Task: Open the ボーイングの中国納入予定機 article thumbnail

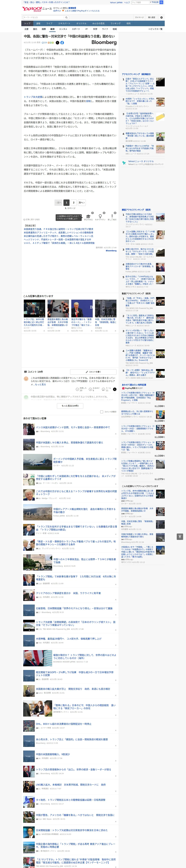Action: [38, 462]
